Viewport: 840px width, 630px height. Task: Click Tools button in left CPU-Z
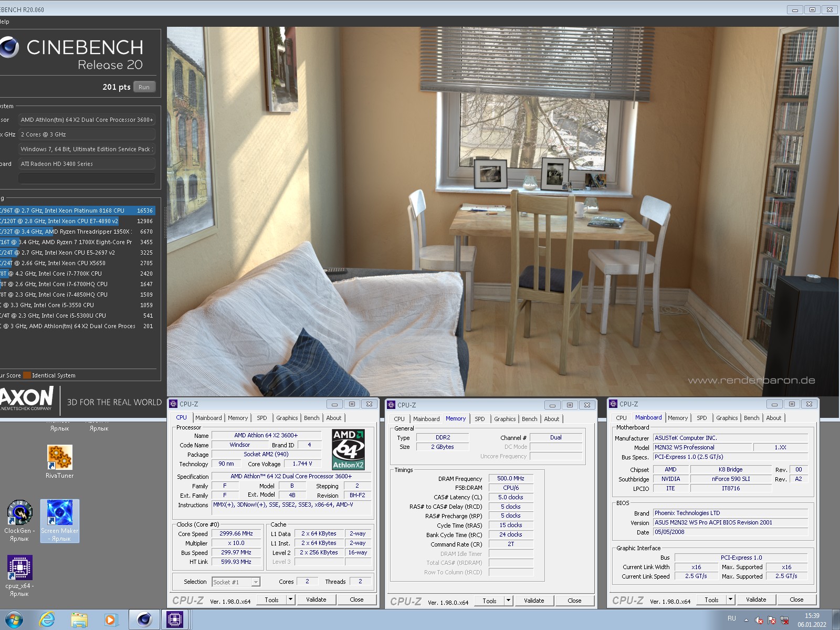272,600
